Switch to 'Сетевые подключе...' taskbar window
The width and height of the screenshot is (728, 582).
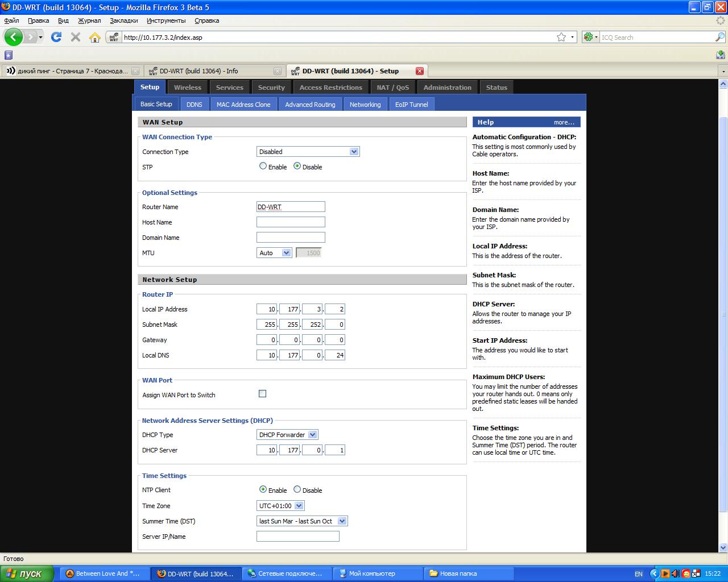(x=287, y=573)
